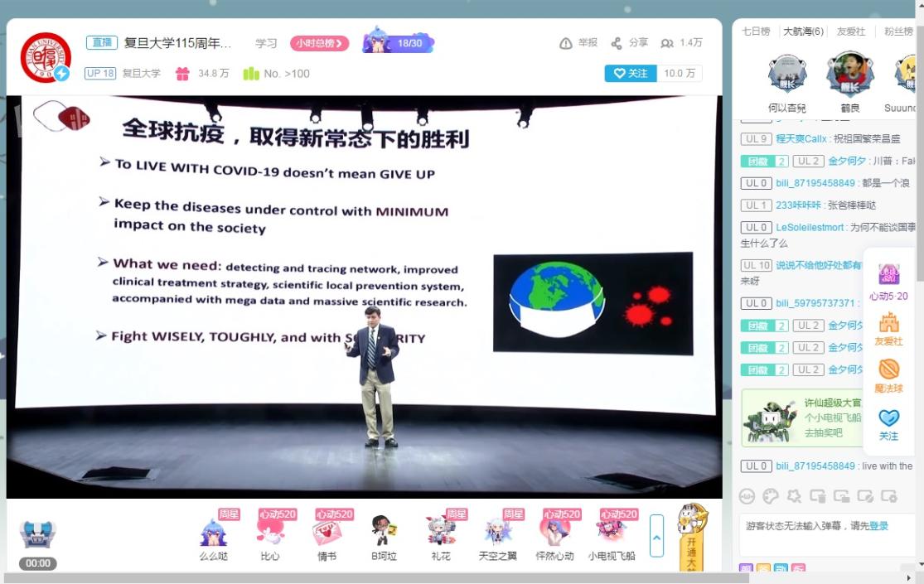Open the treasure chest timer icon
The height and width of the screenshot is (584, 924).
tap(37, 535)
